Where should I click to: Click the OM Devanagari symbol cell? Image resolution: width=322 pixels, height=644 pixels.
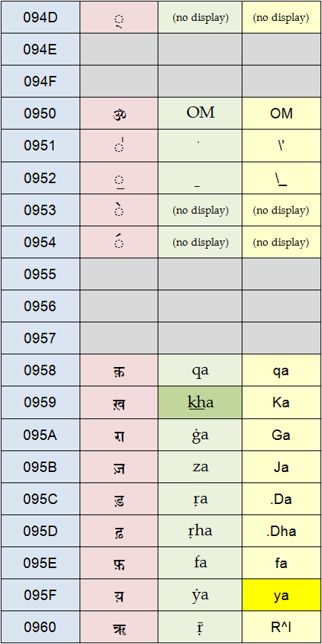tap(119, 113)
